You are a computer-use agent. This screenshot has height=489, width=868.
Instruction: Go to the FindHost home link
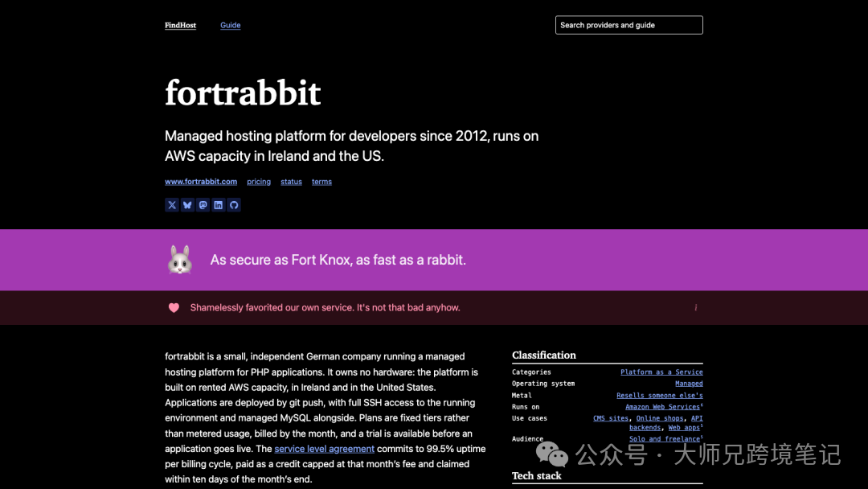[181, 25]
